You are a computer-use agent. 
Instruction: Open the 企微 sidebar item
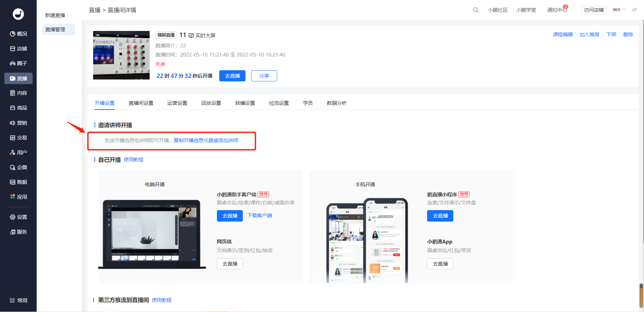point(18,167)
